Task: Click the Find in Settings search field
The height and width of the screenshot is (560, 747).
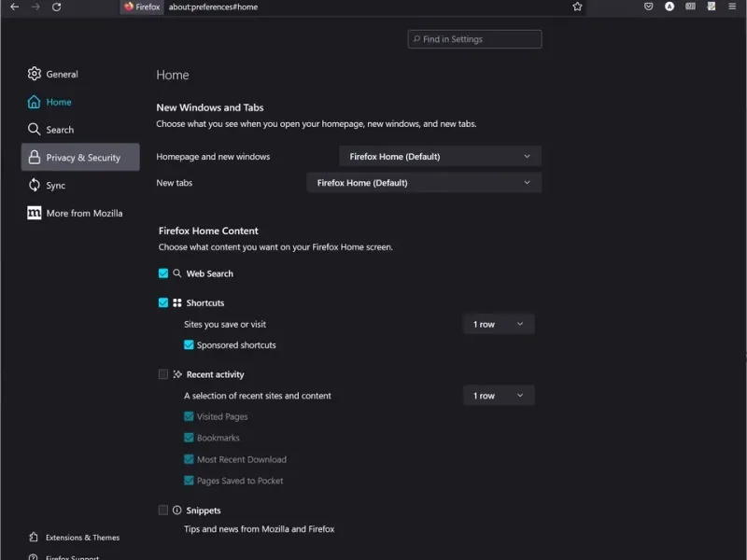Action: (x=475, y=39)
